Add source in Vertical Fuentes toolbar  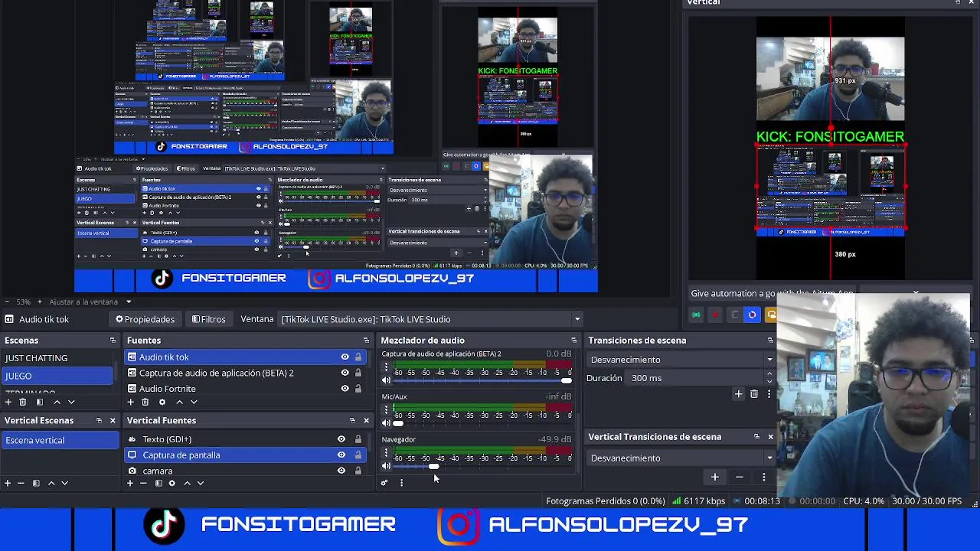tap(129, 483)
